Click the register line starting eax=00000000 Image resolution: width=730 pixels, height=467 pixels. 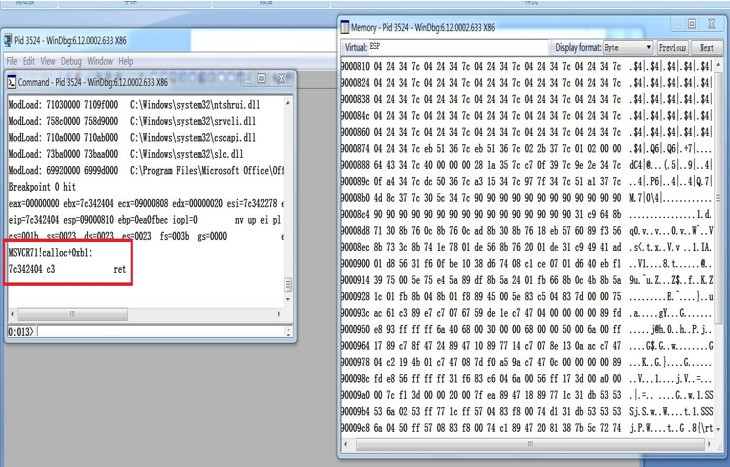(x=146, y=203)
